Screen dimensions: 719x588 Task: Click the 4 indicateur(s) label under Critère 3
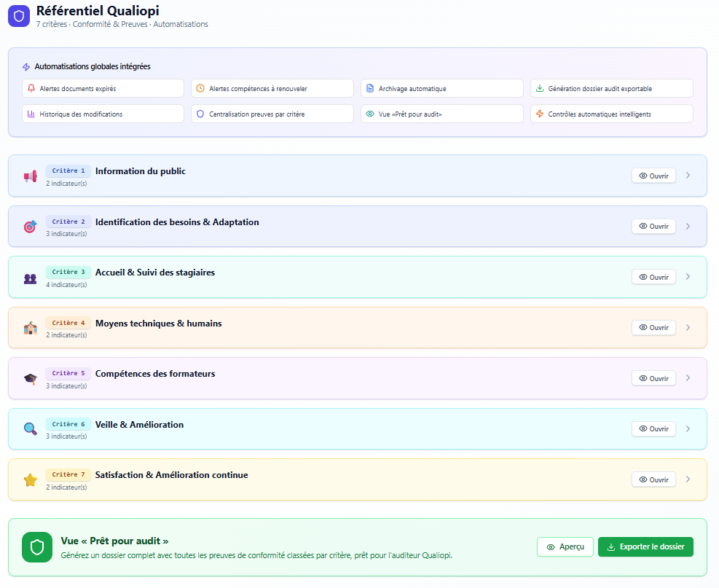66,285
